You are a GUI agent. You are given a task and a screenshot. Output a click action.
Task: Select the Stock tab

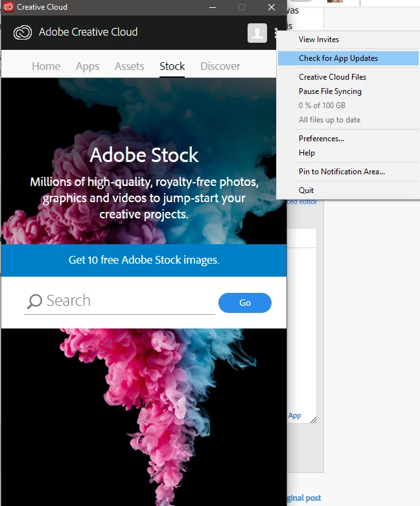172,66
